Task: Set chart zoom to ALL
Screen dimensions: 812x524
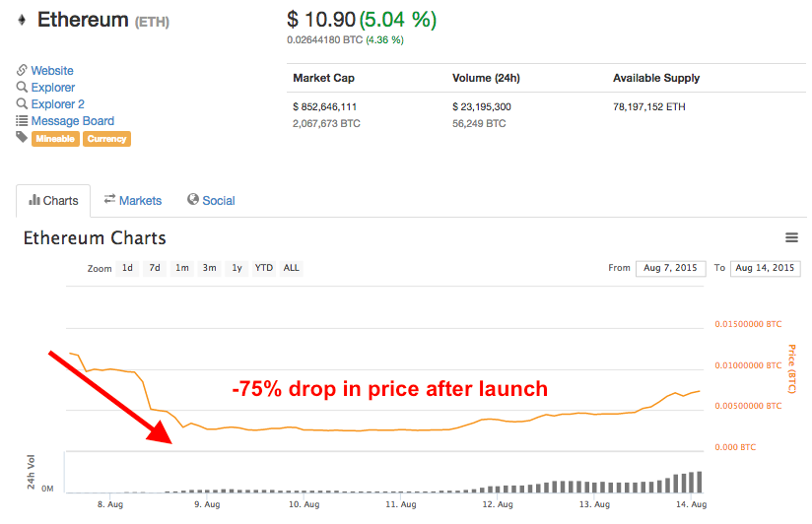Action: (291, 268)
